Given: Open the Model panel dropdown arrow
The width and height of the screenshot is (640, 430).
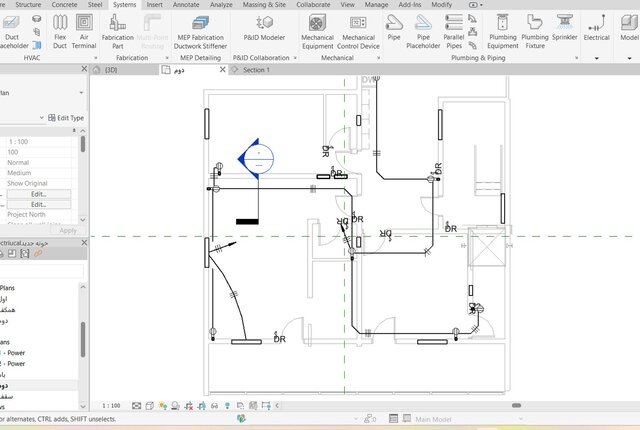Looking at the screenshot, I should [629, 58].
